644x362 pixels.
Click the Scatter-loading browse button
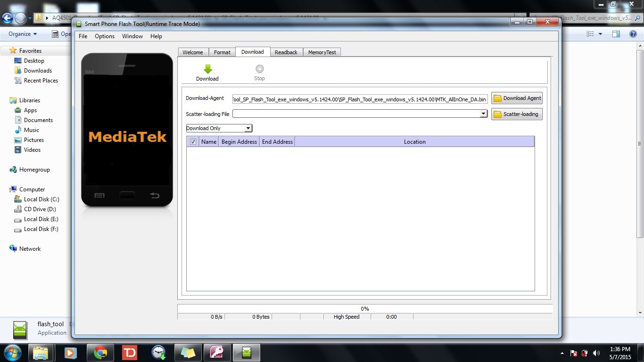(x=517, y=114)
